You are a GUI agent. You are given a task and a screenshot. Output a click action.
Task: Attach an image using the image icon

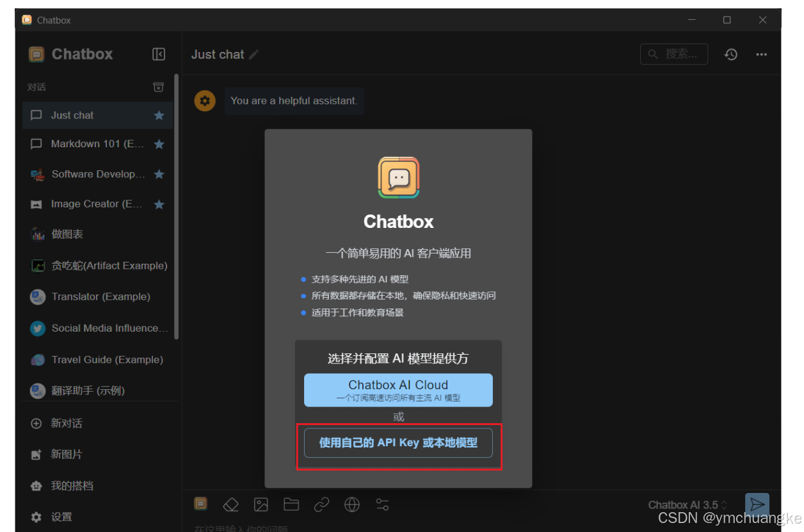261,504
